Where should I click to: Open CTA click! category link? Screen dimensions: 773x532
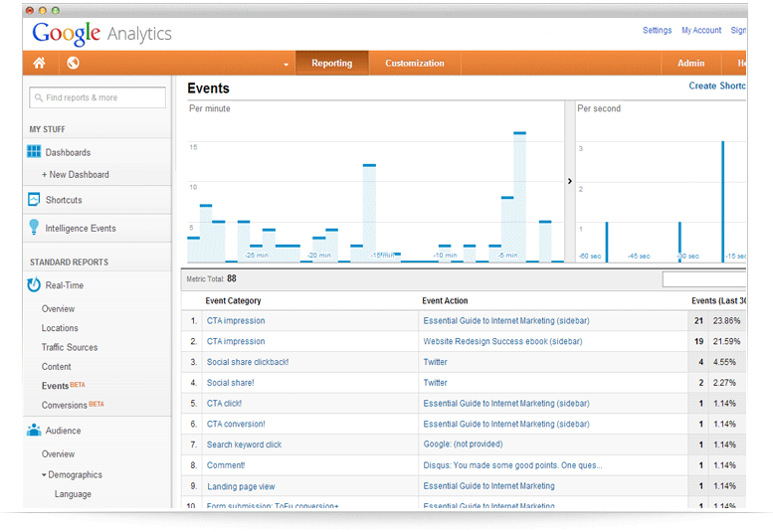point(224,404)
